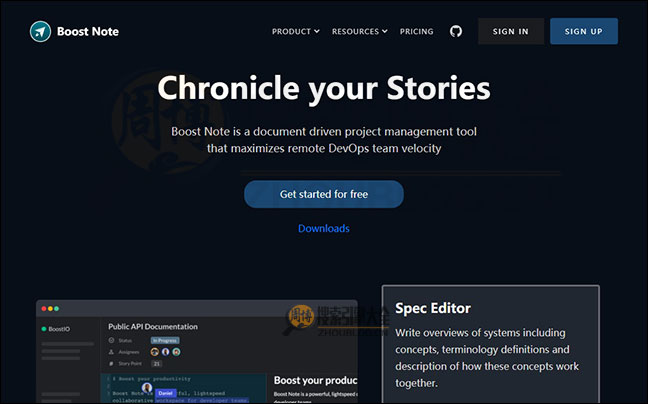
Task: Click the first assignee avatar
Action: pyautogui.click(x=155, y=352)
